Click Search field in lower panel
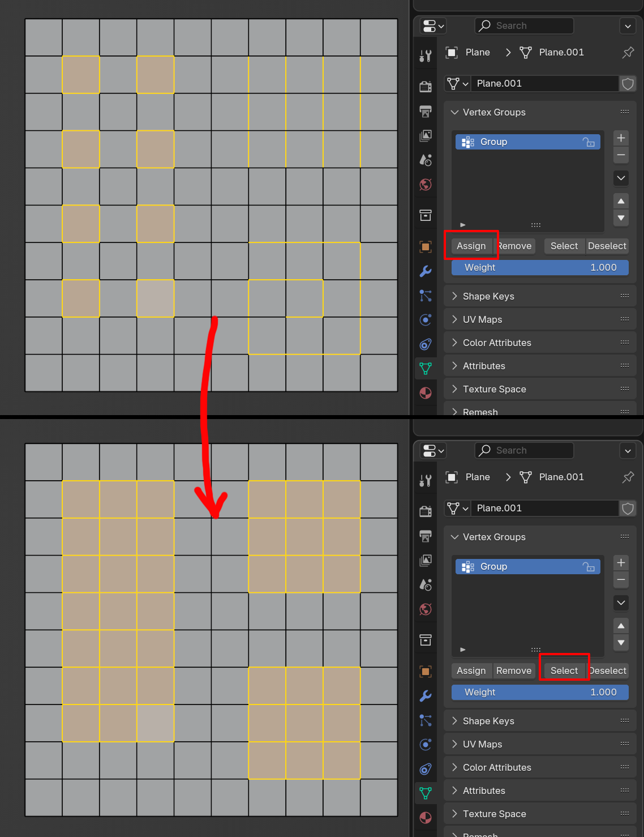The width and height of the screenshot is (644, 837). 524,451
